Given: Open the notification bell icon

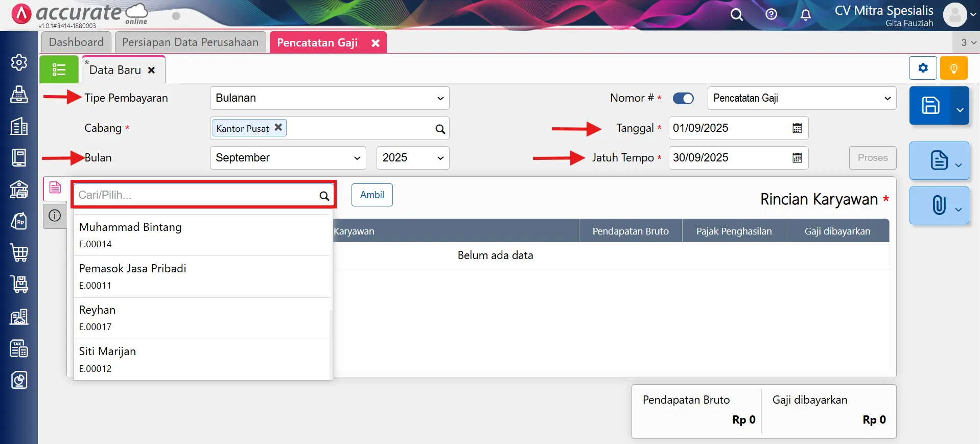Looking at the screenshot, I should (x=805, y=15).
